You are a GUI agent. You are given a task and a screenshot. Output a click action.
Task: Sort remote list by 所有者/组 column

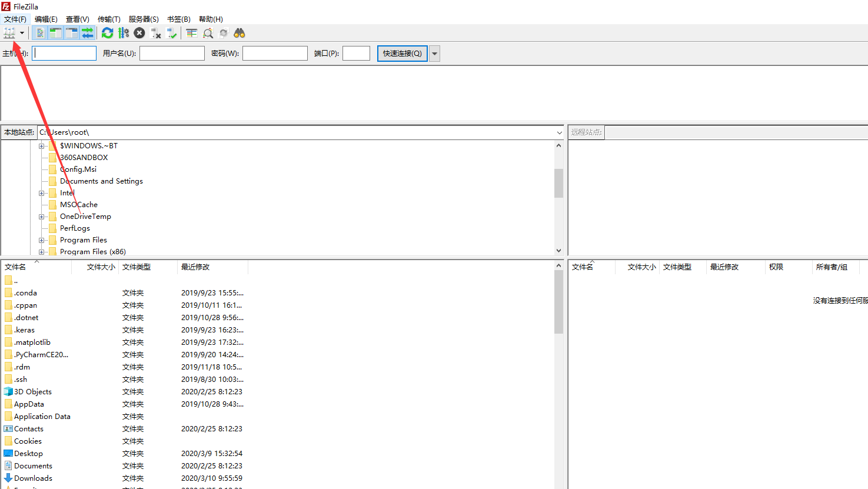836,267
